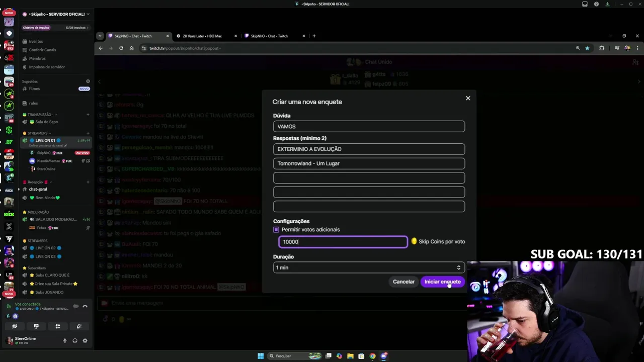Switch to first SkipNhO Chat Twitch tab
Viewport: 644px width, 362px height.
point(133,36)
